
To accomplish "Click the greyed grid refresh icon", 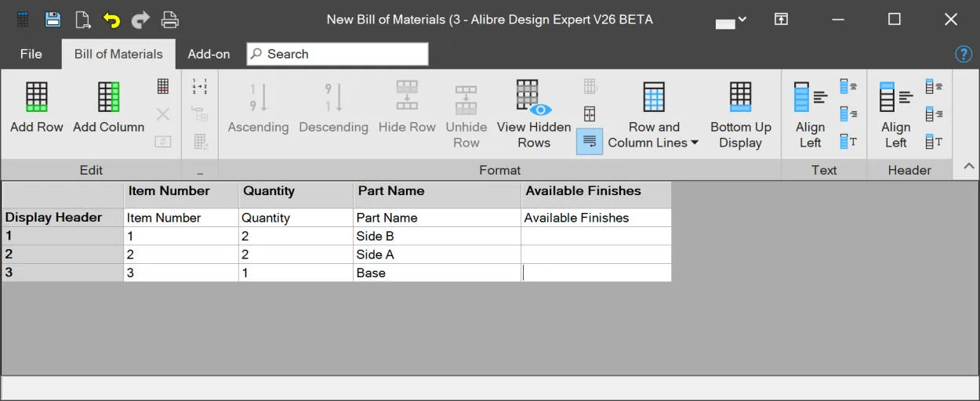I will point(200,142).
